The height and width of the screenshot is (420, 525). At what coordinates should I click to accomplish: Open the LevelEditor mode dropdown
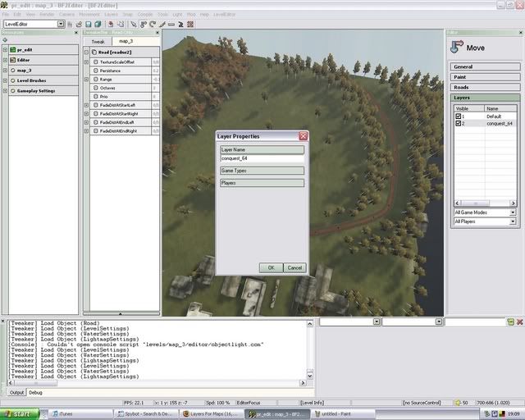[x=61, y=24]
